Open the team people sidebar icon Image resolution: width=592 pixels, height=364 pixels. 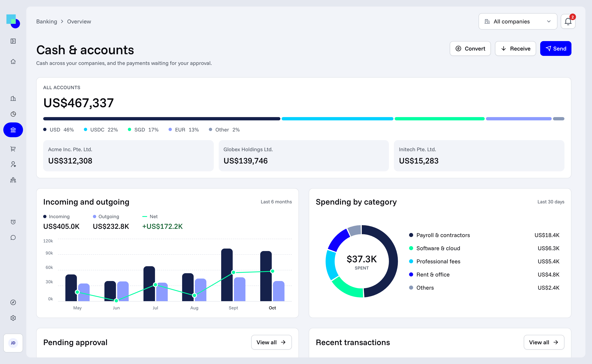13,180
